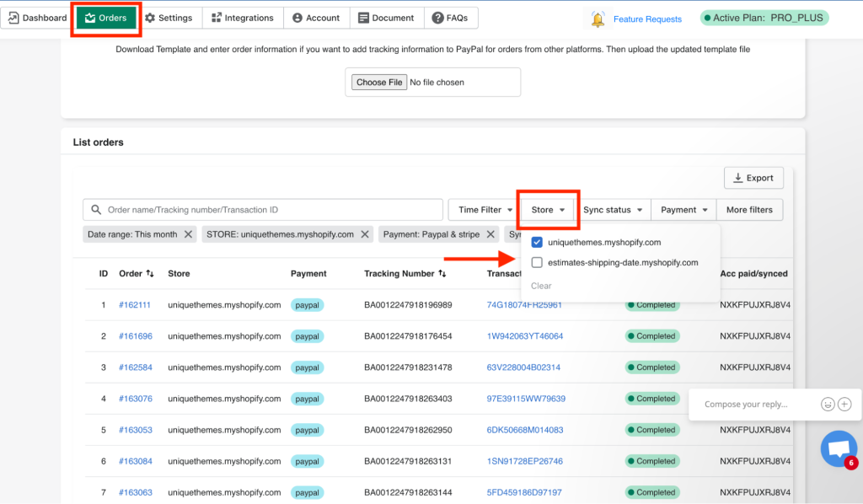Open the More filters dropdown
This screenshot has height=504, width=863.
click(x=749, y=209)
